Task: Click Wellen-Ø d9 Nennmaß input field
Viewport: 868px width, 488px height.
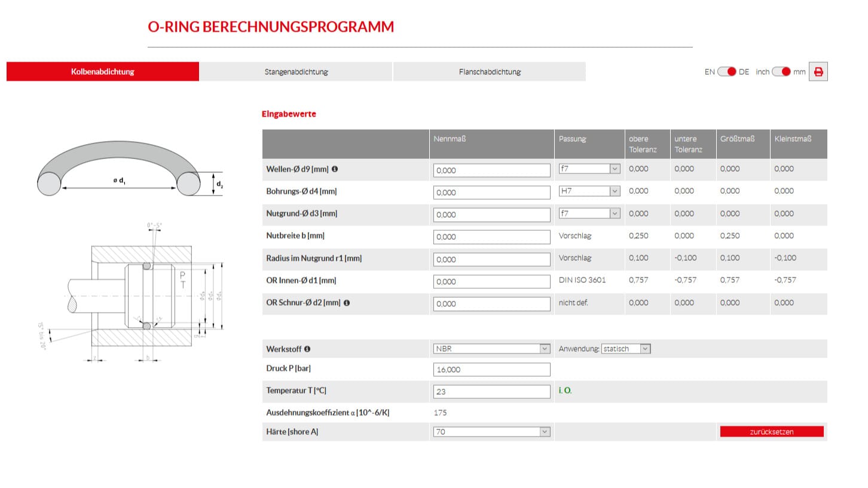Action: point(491,170)
